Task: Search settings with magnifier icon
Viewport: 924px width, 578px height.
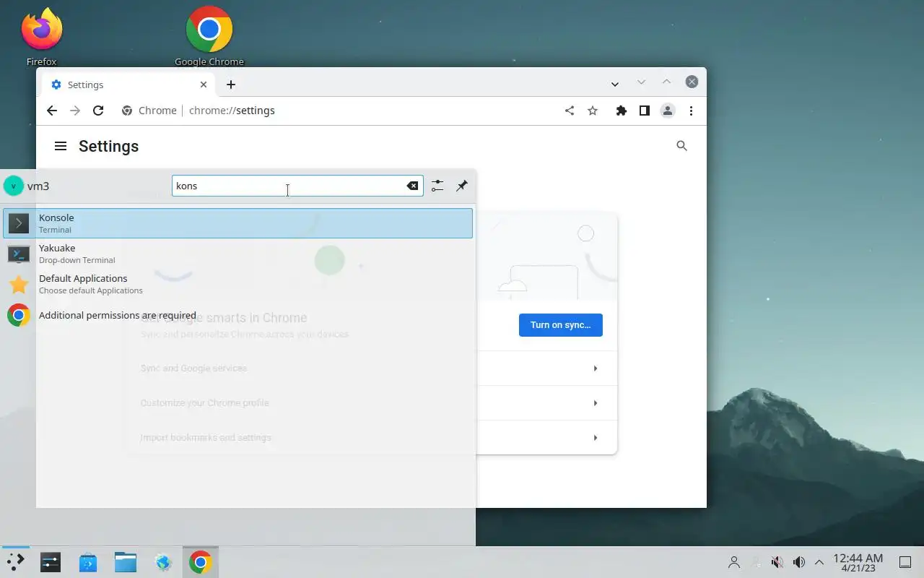Action: (x=681, y=146)
